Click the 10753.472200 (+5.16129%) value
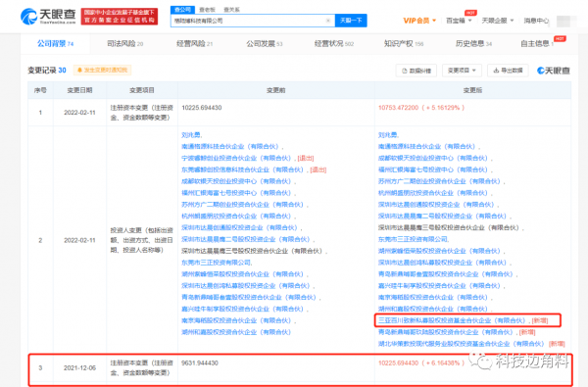Image resolution: width=588 pixels, height=387 pixels. 421,108
